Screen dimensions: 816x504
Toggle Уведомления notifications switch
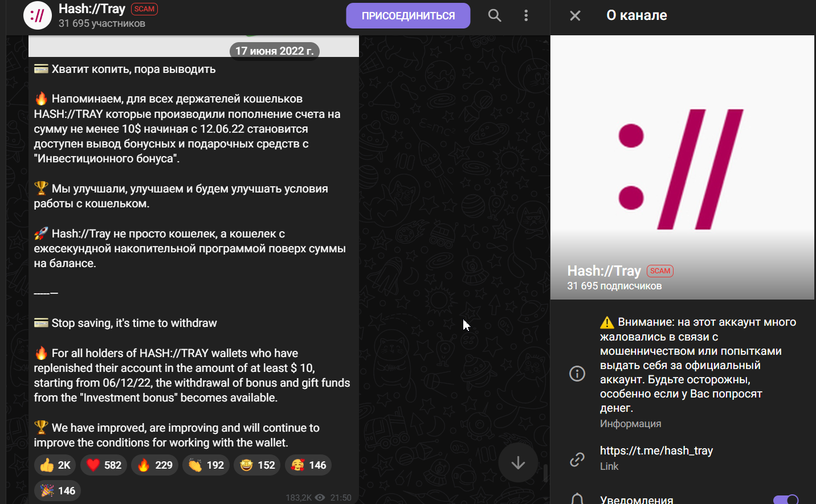(786, 499)
